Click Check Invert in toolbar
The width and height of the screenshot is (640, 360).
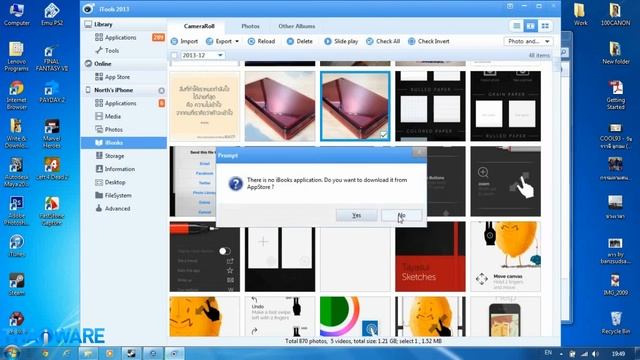point(429,41)
